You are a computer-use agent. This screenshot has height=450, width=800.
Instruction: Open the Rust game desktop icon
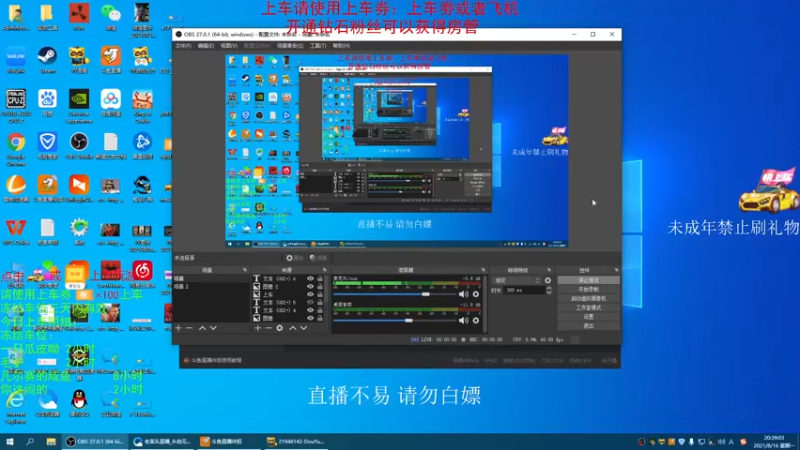(x=79, y=17)
